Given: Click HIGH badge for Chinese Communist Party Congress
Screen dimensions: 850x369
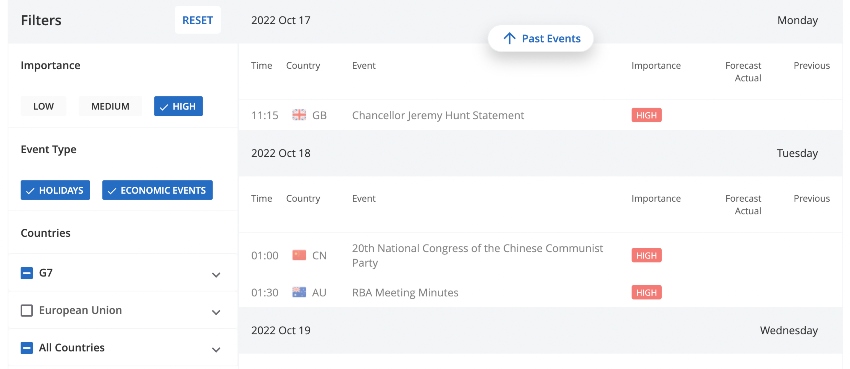Looking at the screenshot, I should pyautogui.click(x=646, y=255).
